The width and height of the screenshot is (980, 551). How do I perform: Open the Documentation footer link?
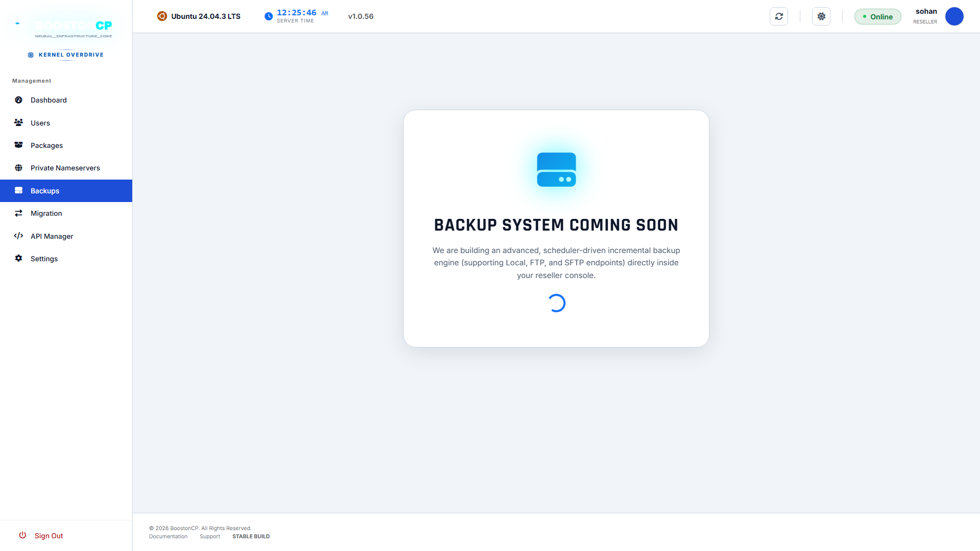[x=168, y=536]
